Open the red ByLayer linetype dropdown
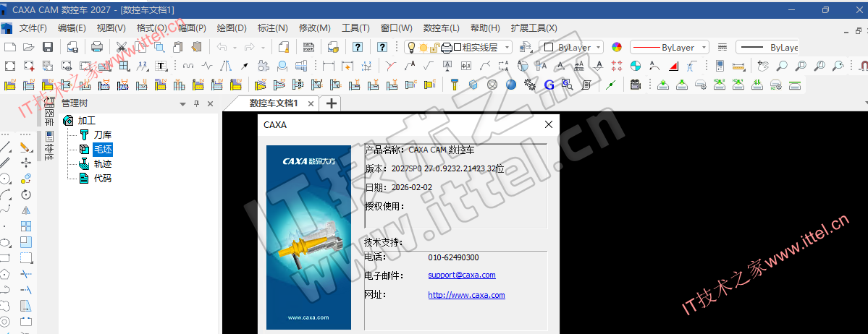Viewport: 868px width, 334px height. [704, 48]
